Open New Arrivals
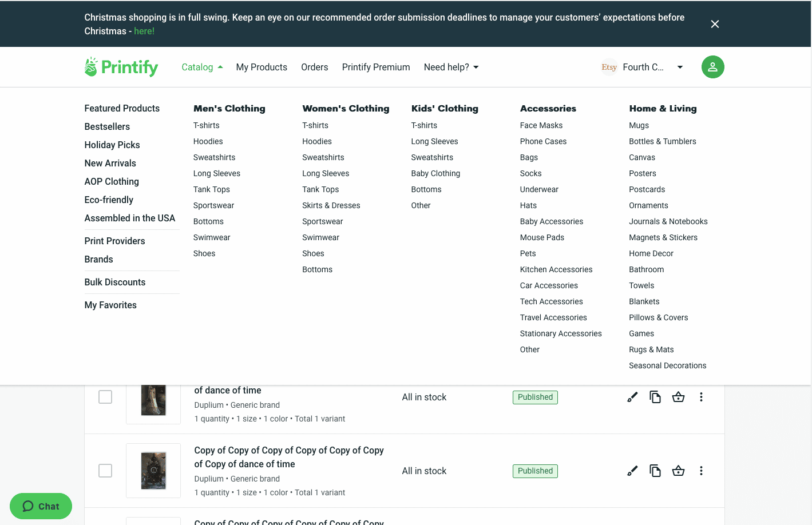812x525 pixels. tap(110, 163)
